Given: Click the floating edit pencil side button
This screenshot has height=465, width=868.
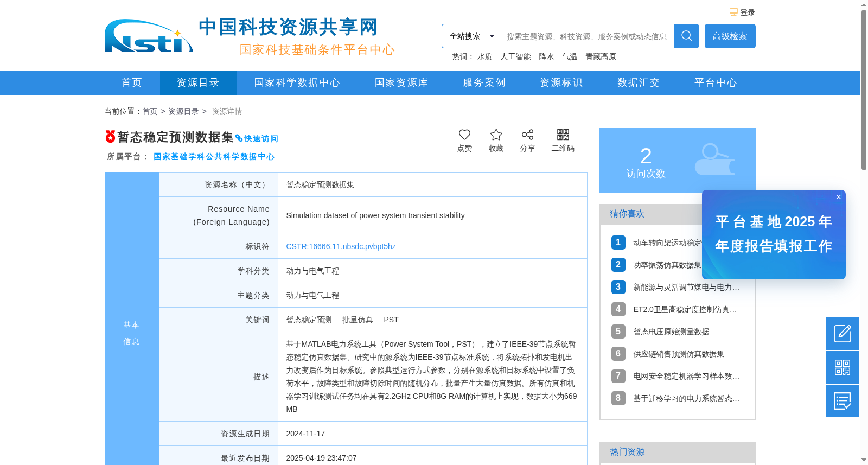Looking at the screenshot, I should coord(843,334).
